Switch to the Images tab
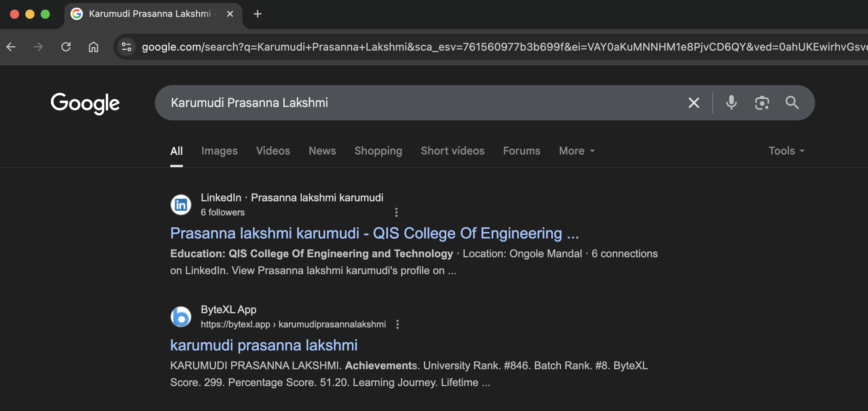Viewport: 868px width, 411px height. point(219,151)
